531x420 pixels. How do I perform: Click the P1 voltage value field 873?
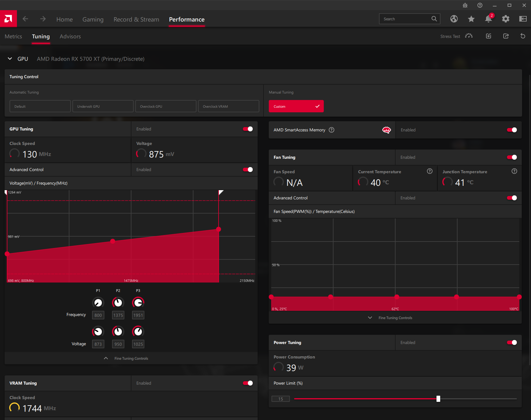point(98,344)
